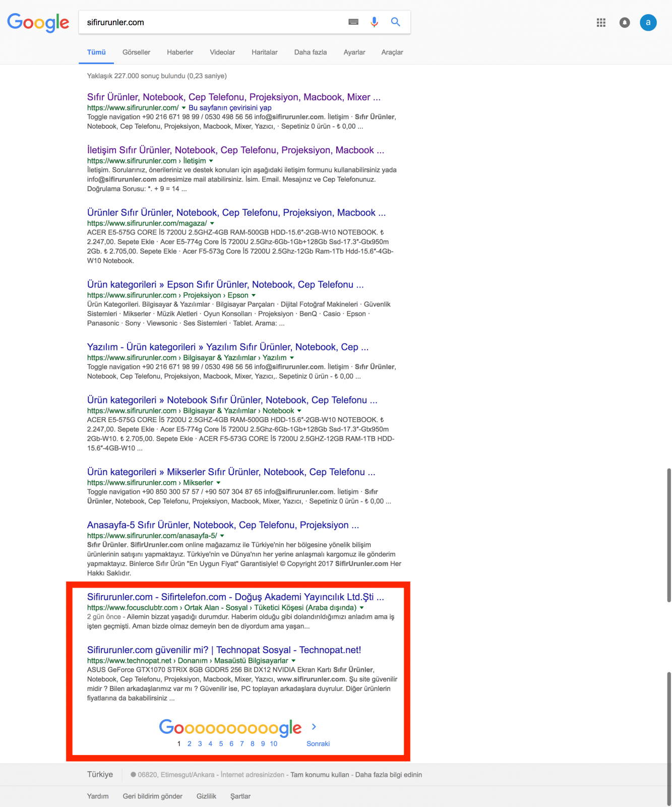Click 'Bu sayfanın çevirisini yap' link
The height and width of the screenshot is (807, 672).
point(230,108)
